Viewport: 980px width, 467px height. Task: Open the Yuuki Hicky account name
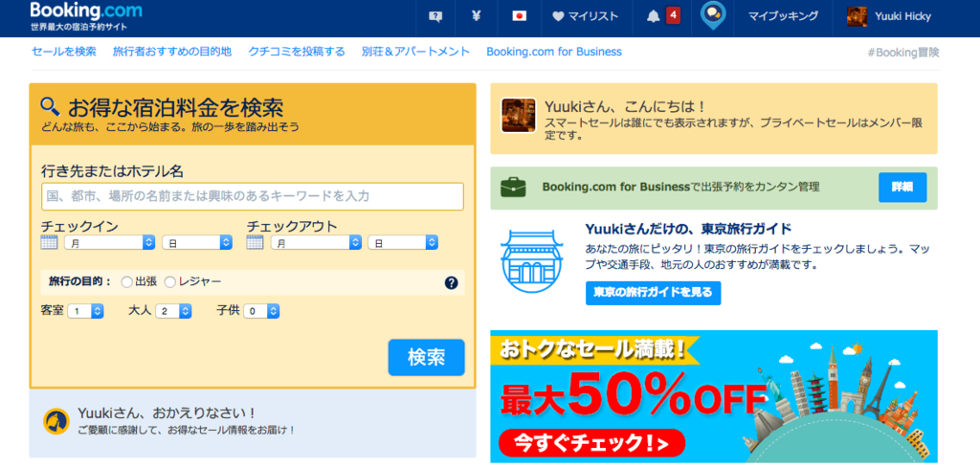(x=903, y=17)
